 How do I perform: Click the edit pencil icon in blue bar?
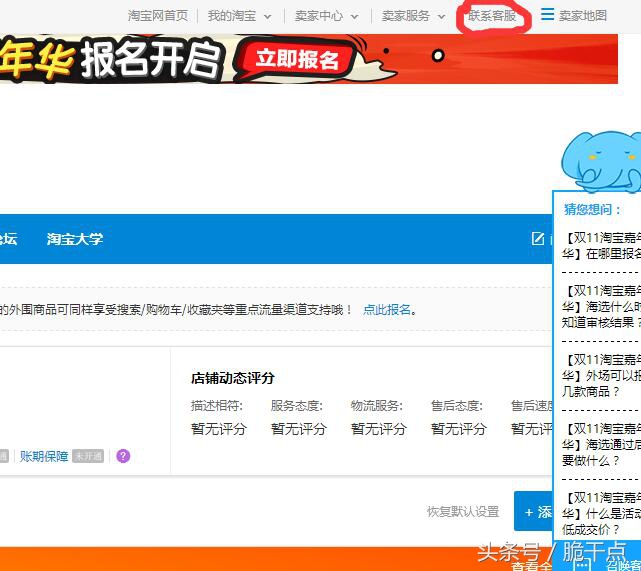point(538,239)
